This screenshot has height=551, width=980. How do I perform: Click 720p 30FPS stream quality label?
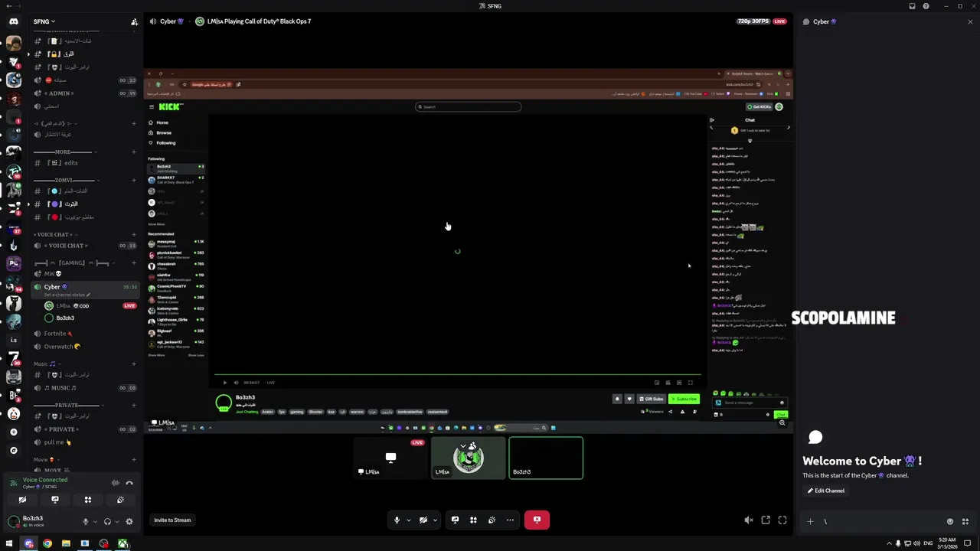pos(753,21)
